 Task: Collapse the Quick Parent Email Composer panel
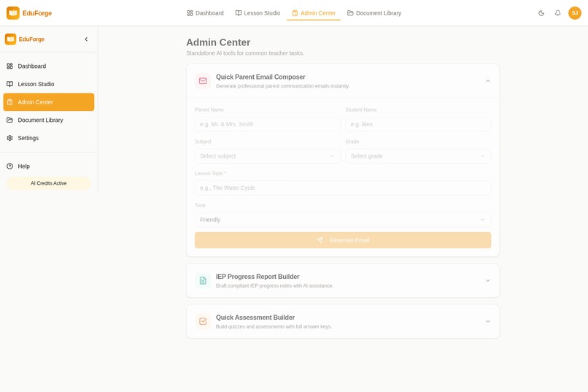488,81
